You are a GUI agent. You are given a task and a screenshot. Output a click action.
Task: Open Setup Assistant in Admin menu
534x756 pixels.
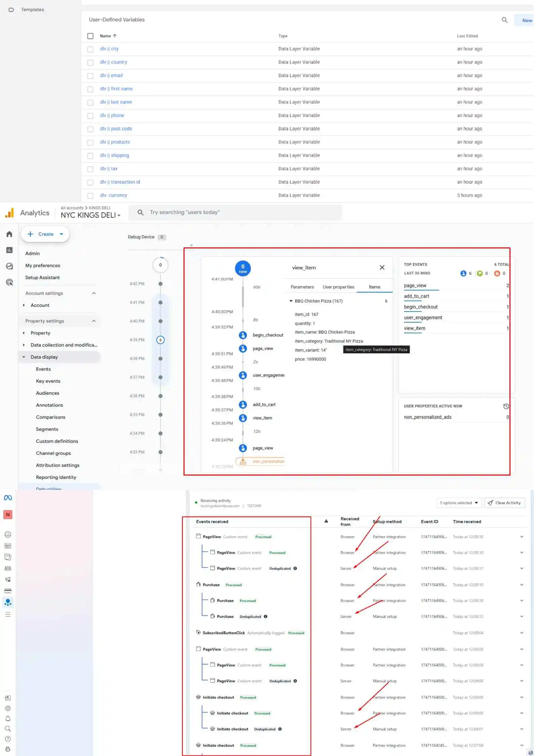pos(42,277)
